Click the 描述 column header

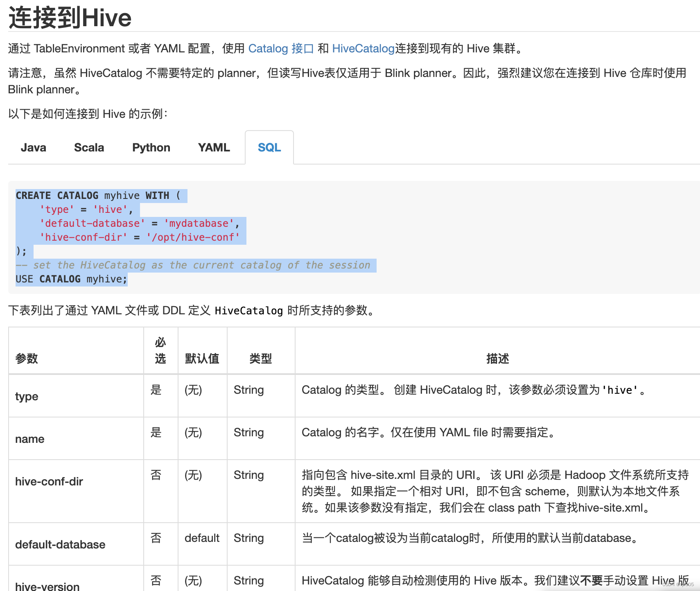pyautogui.click(x=497, y=358)
